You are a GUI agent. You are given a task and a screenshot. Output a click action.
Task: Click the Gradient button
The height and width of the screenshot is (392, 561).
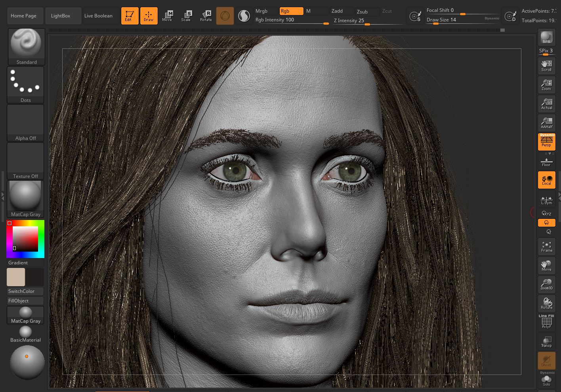point(25,263)
